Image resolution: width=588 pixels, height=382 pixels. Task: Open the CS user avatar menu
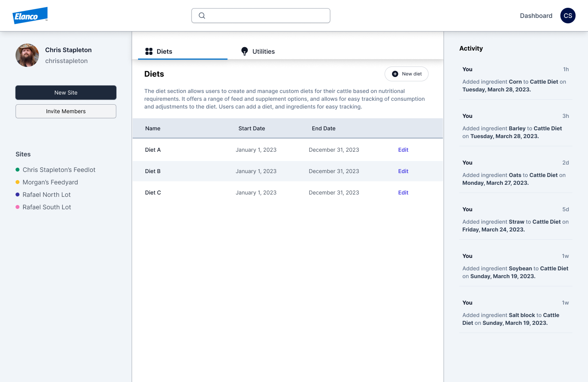[568, 16]
